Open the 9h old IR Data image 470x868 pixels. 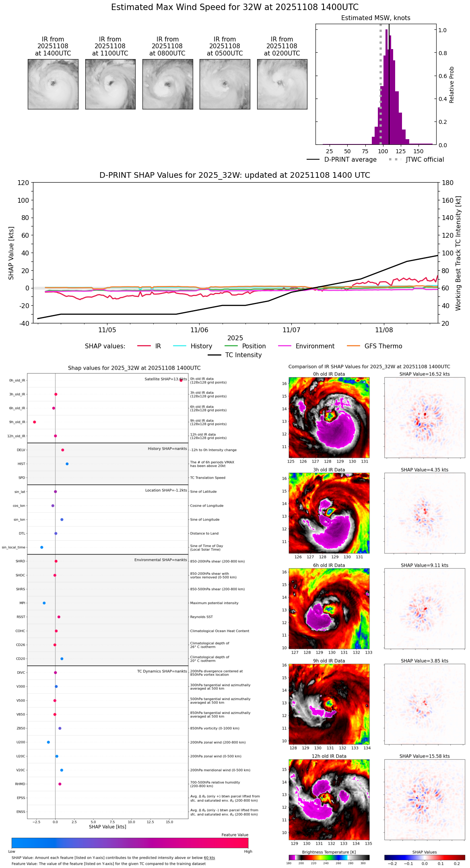pyautogui.click(x=329, y=704)
